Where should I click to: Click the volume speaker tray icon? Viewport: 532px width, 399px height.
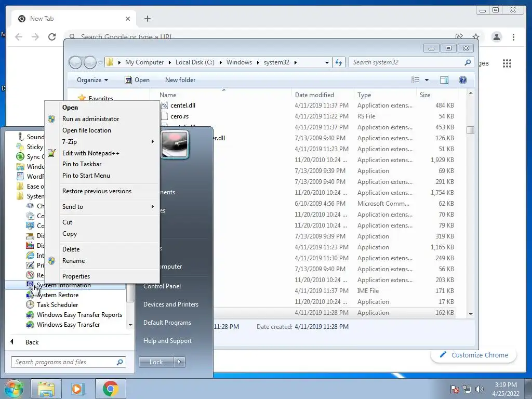tap(480, 389)
